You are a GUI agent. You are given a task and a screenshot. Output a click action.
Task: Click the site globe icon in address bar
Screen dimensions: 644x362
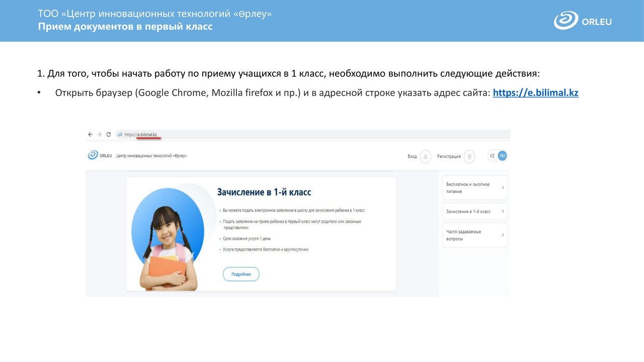point(120,134)
